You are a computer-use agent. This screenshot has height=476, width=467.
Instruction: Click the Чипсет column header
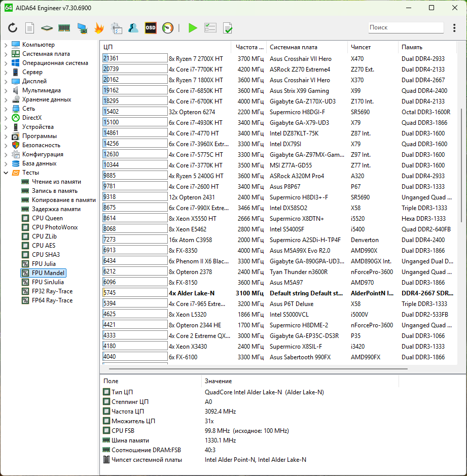click(361, 47)
